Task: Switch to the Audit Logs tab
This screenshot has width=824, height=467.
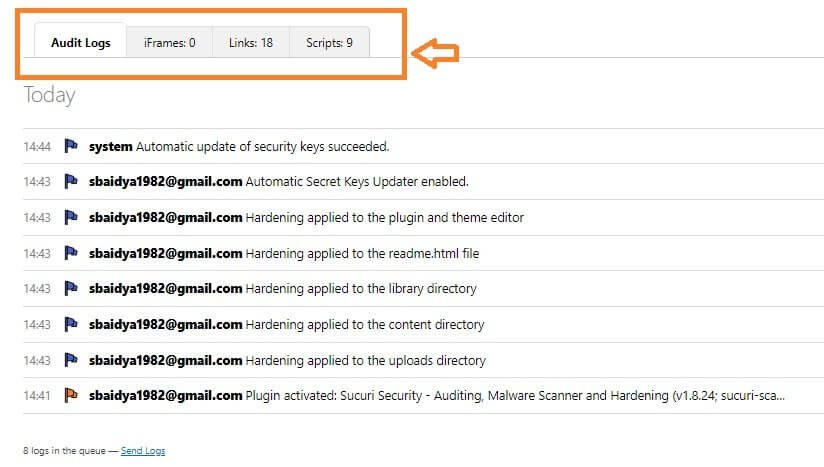Action: point(80,42)
